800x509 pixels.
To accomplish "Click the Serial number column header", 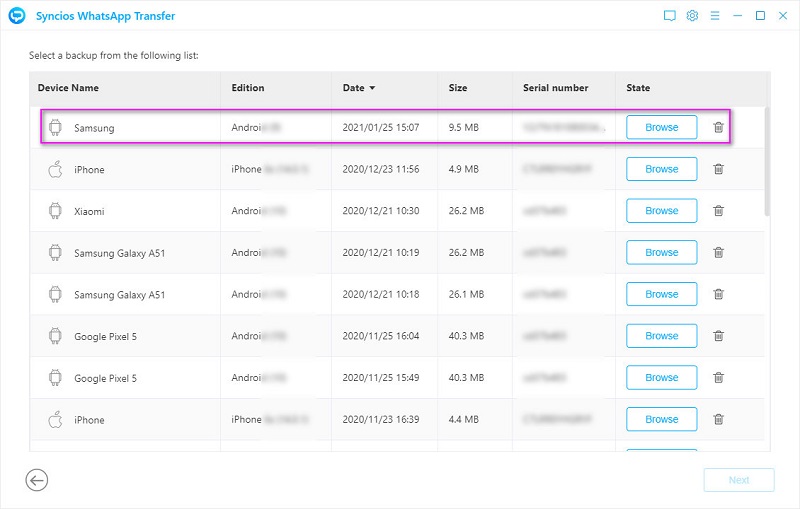I will click(556, 88).
